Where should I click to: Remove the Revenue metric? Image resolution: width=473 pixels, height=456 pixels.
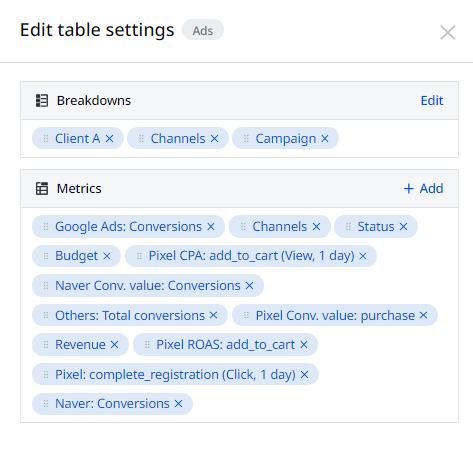(x=114, y=345)
